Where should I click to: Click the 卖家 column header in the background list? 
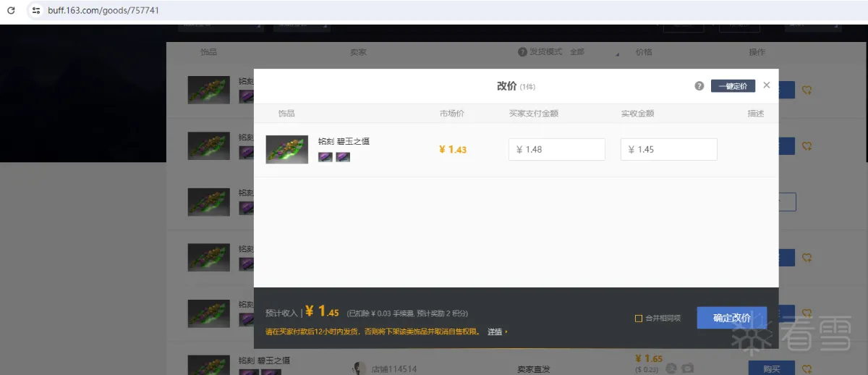[358, 52]
